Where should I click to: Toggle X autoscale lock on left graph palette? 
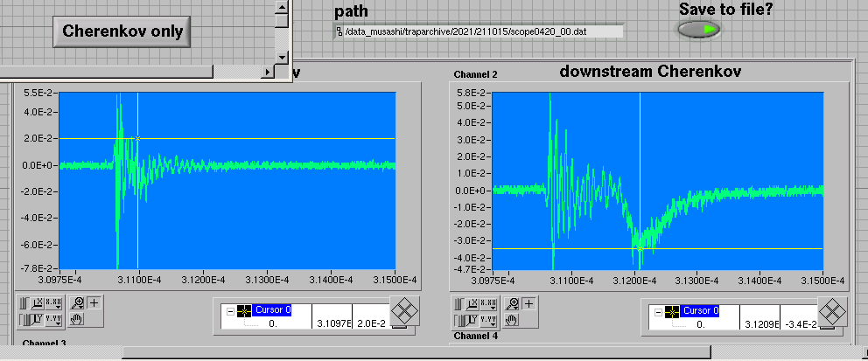pos(24,303)
